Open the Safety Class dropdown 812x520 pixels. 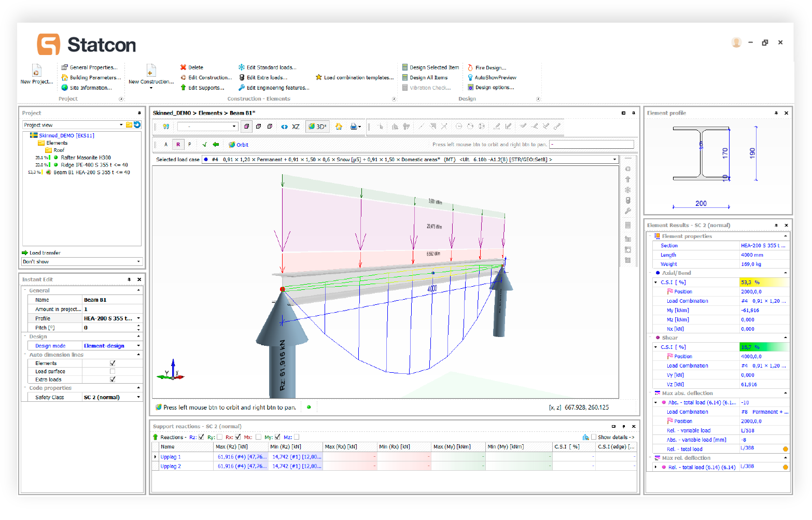click(x=138, y=398)
